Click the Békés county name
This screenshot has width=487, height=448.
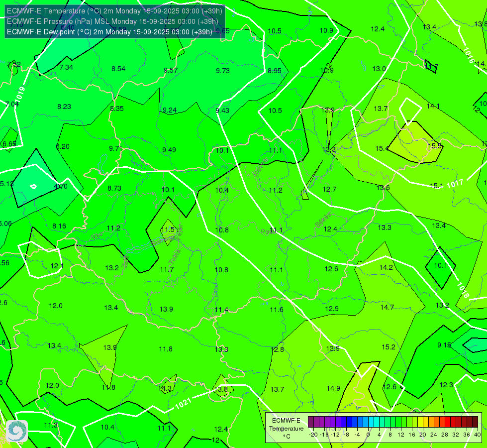(x=323, y=221)
